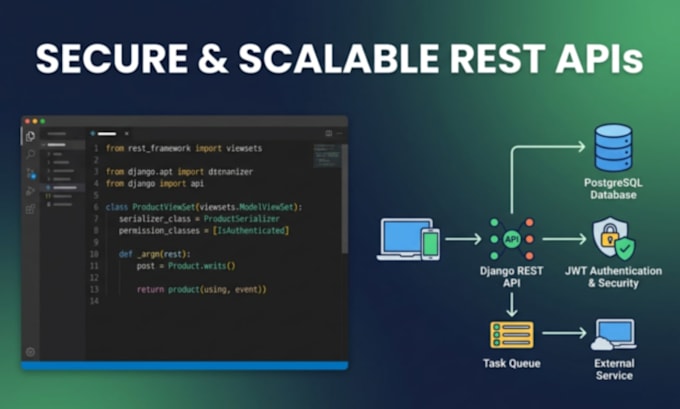Click the 'return' keyword on line 13
Screen dimensions: 680x409
pyautogui.click(x=150, y=289)
